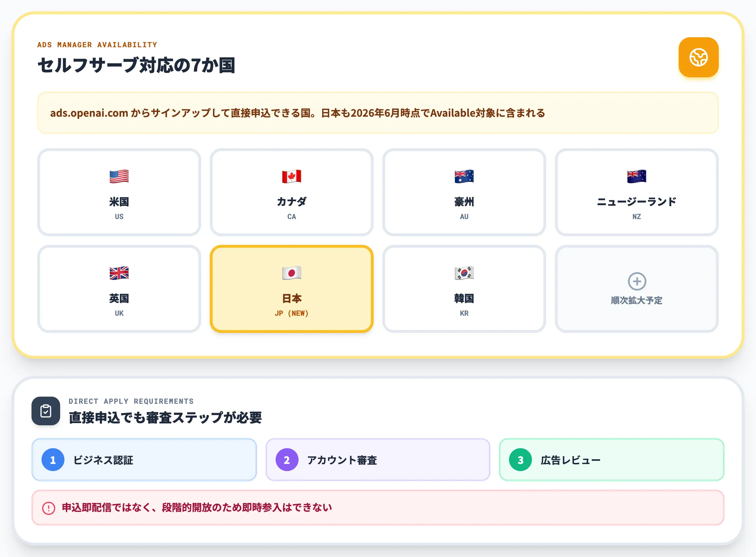Click the Canada flag icon
The height and width of the screenshot is (557, 756).
point(292,176)
